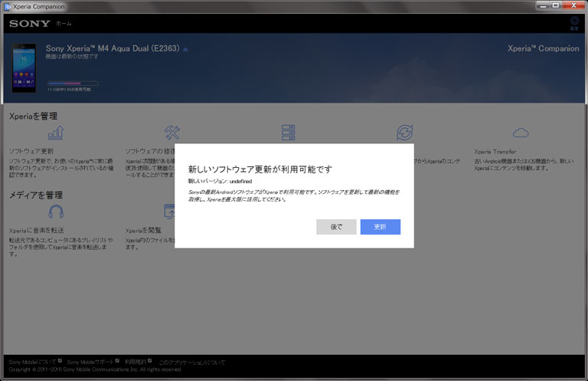This screenshot has height=381, width=588.
Task: Click the メディアを管理 section heading
Action: [x=36, y=195]
